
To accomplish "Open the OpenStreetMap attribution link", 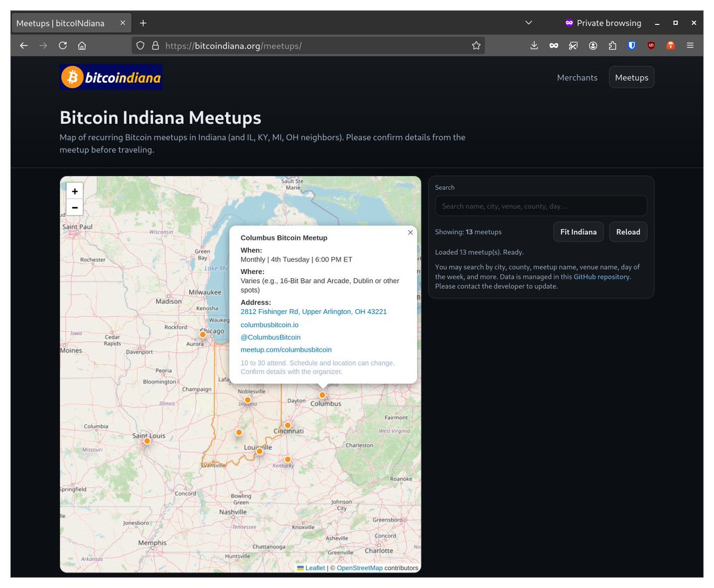I will click(x=359, y=568).
